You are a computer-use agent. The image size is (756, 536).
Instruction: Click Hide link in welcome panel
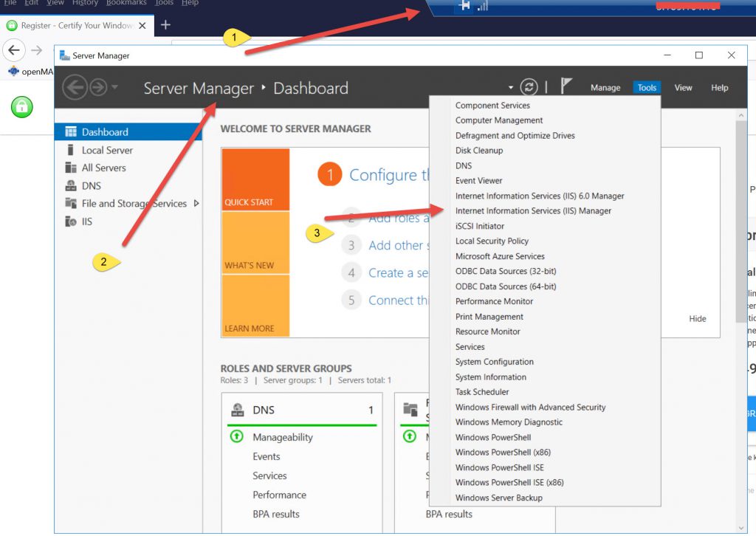(x=697, y=319)
